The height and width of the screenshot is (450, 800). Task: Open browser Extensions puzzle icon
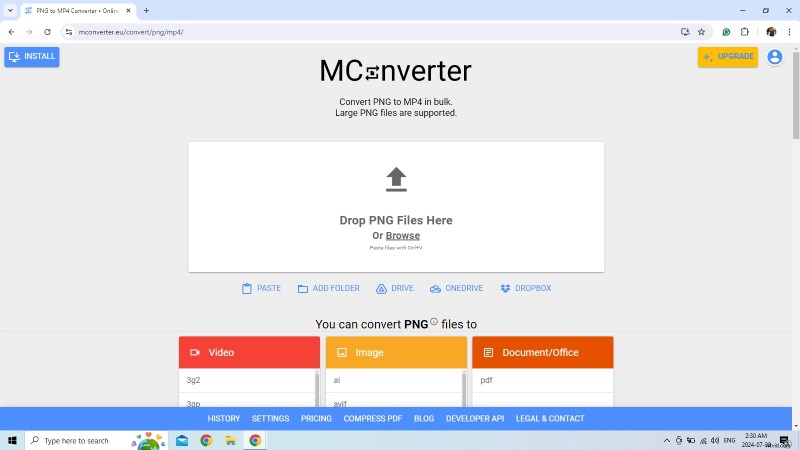tap(745, 32)
